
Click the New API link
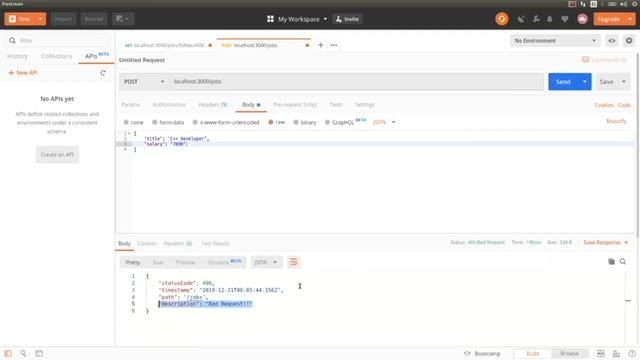23,73
